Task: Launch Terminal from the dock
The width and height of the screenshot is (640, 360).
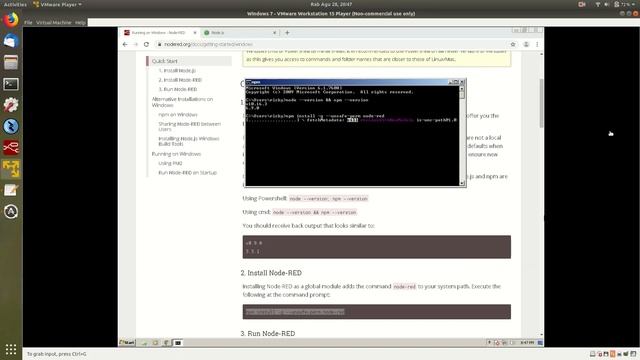Action: pyautogui.click(x=11, y=84)
